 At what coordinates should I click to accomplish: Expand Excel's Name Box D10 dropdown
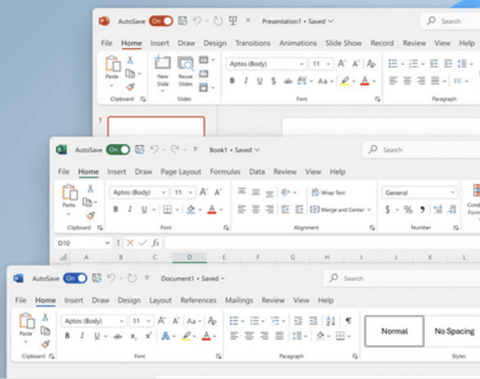point(107,243)
